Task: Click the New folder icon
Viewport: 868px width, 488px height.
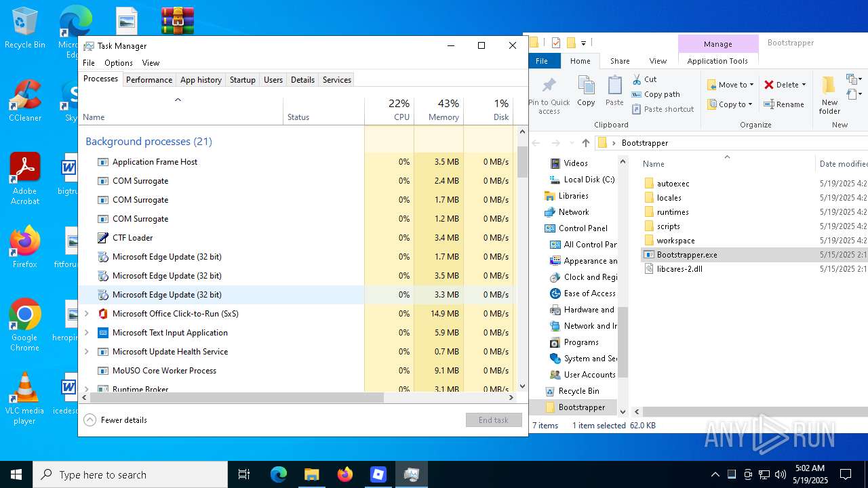Action: (x=829, y=95)
